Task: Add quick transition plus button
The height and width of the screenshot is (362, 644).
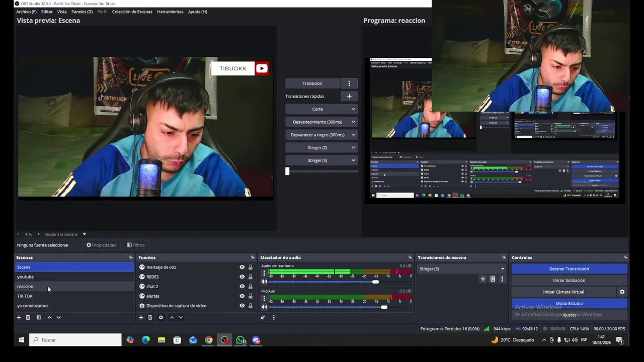Action: [x=349, y=96]
